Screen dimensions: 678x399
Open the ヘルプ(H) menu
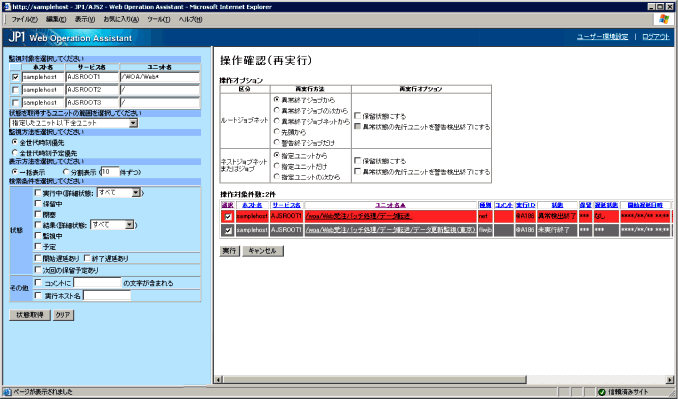(x=190, y=19)
